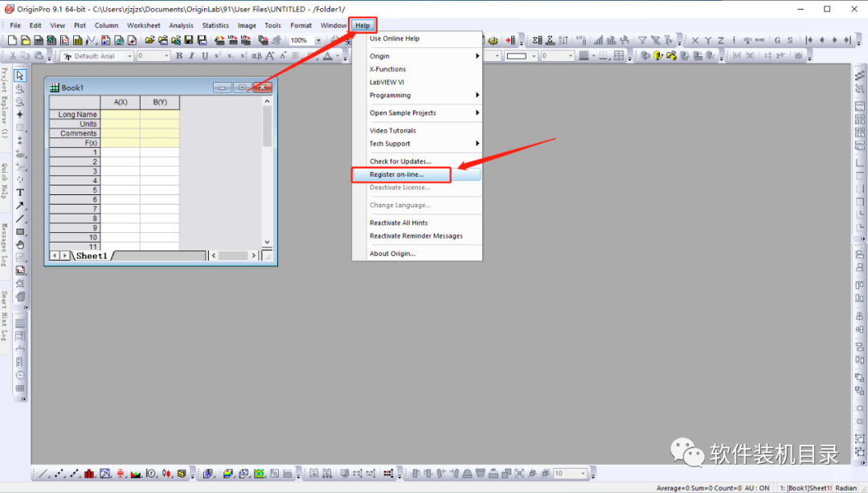The width and height of the screenshot is (868, 493).
Task: Click the Column bar plot icon
Action: tap(88, 474)
